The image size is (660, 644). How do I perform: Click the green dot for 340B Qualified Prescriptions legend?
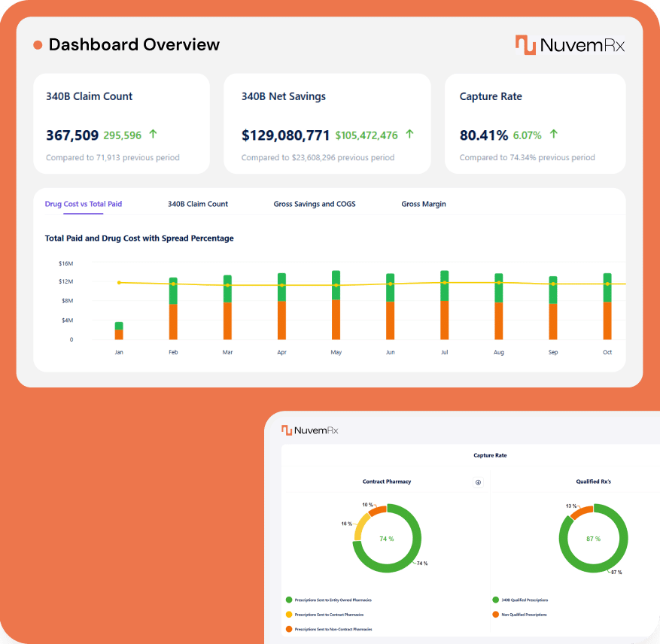[x=495, y=600]
